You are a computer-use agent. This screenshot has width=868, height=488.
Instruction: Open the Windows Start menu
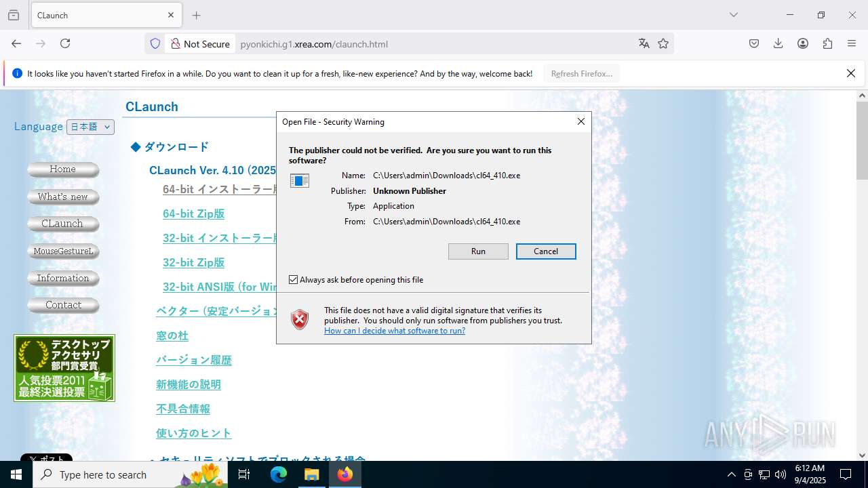(16, 474)
